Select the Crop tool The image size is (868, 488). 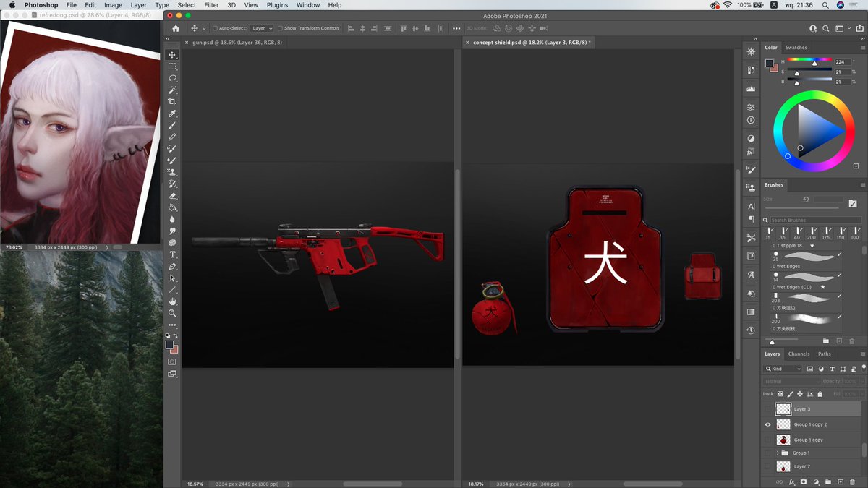point(172,102)
